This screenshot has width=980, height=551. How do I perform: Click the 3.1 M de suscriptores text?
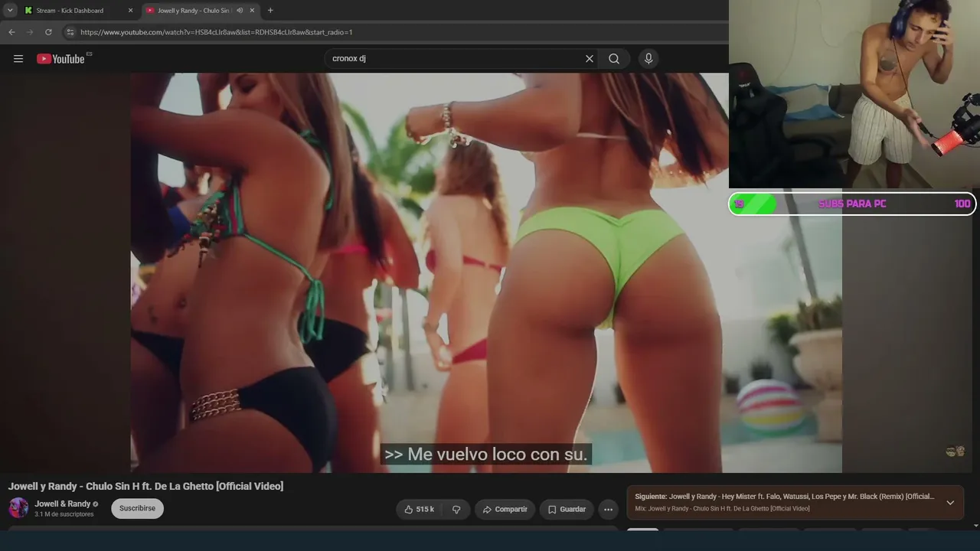(x=64, y=514)
